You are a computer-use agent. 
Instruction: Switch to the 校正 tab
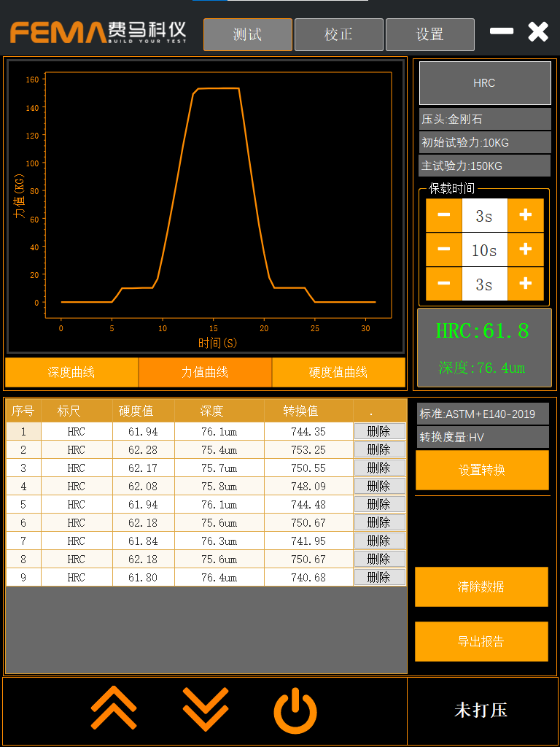point(338,34)
